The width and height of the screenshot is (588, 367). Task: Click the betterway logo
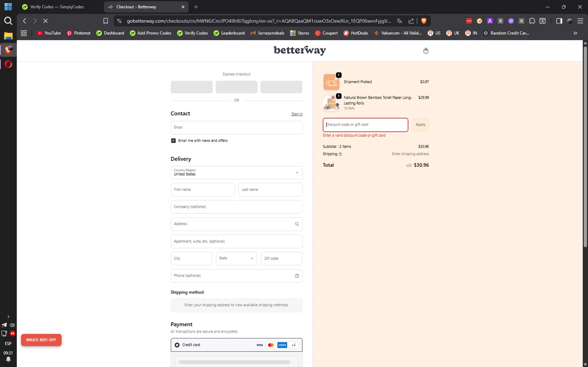300,51
